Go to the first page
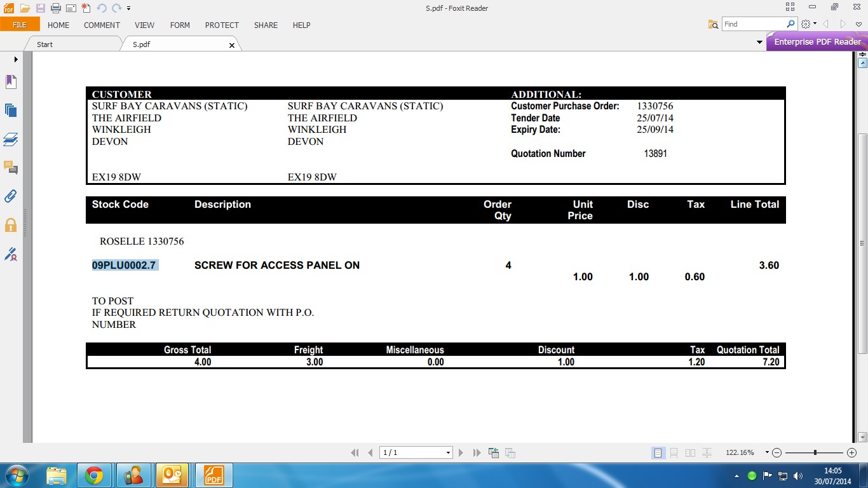The width and height of the screenshot is (868, 488). click(355, 453)
